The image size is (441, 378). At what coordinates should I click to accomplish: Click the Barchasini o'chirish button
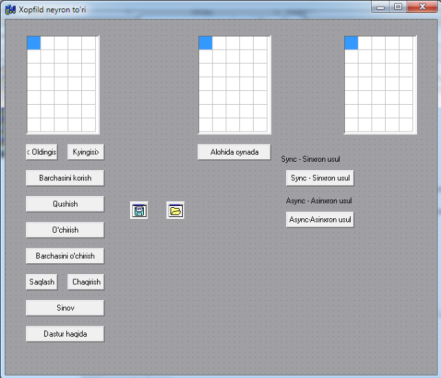[x=65, y=256]
